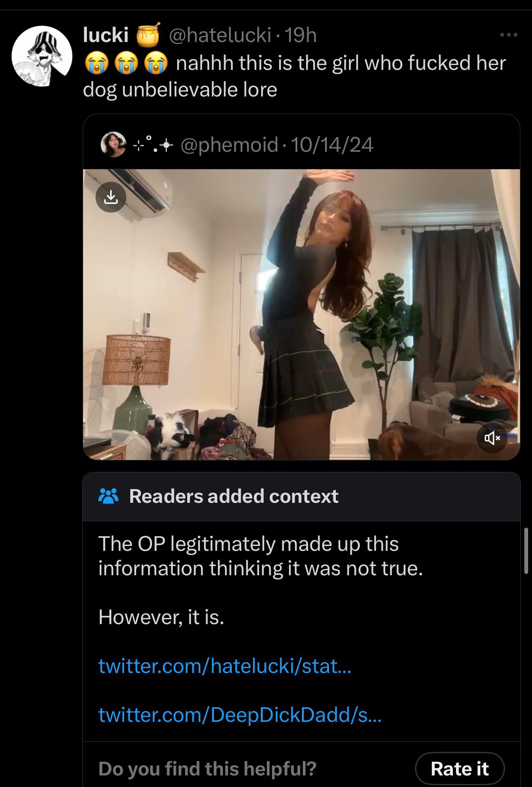The image size is (532, 787).
Task: Click the Readers added context people icon
Action: point(109,496)
